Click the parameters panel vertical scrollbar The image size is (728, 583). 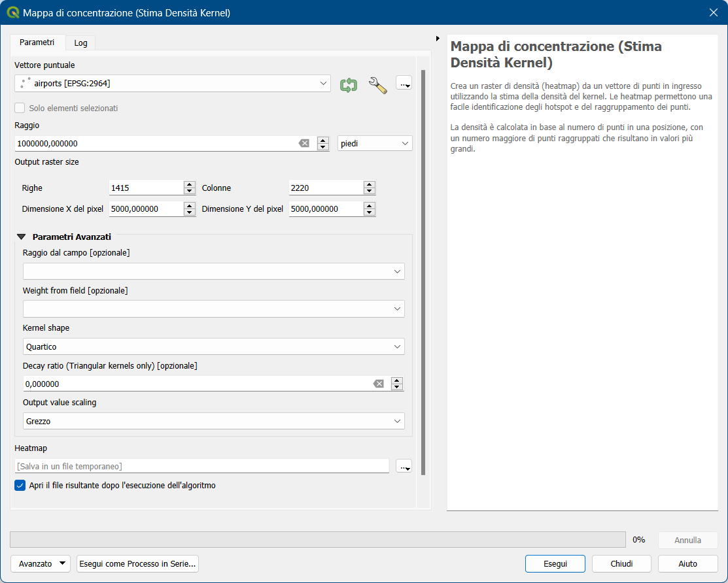click(x=423, y=273)
